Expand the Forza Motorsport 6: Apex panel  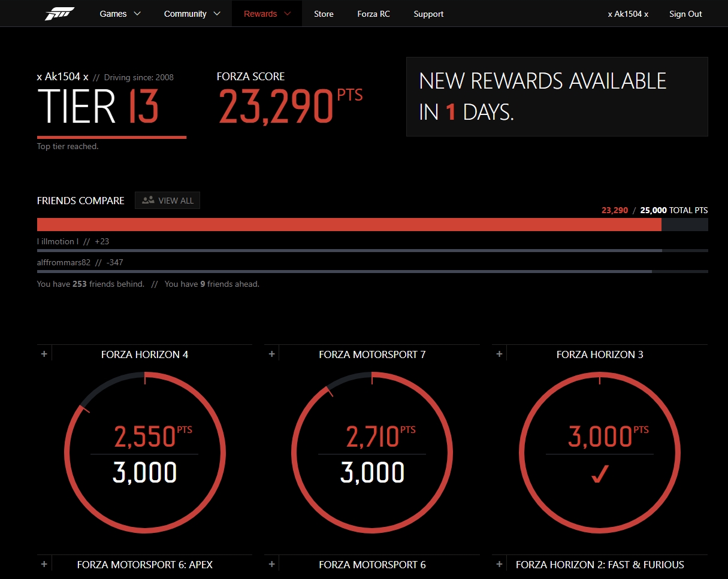(44, 564)
